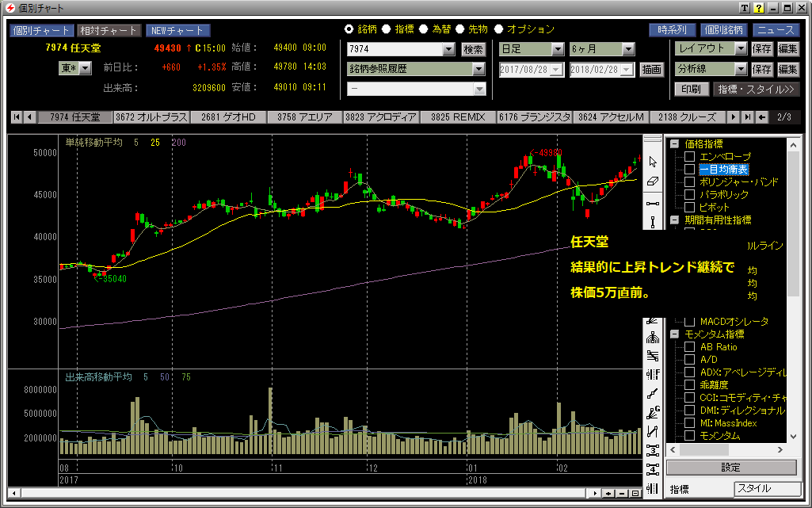Image resolution: width=812 pixels, height=508 pixels.
Task: Tick the ボリンジャー・バンド checkbox
Action: [689, 181]
